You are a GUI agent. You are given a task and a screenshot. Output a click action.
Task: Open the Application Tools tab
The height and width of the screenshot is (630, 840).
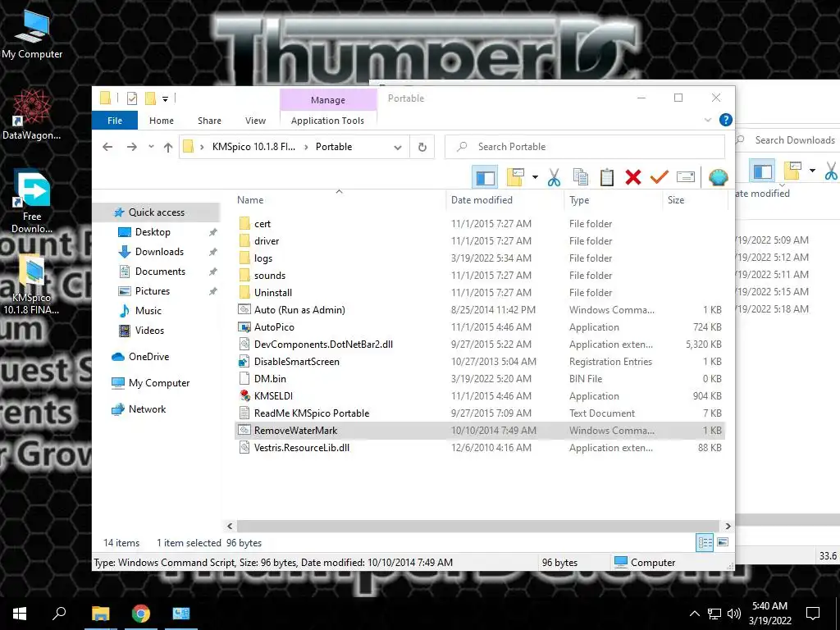pos(327,121)
